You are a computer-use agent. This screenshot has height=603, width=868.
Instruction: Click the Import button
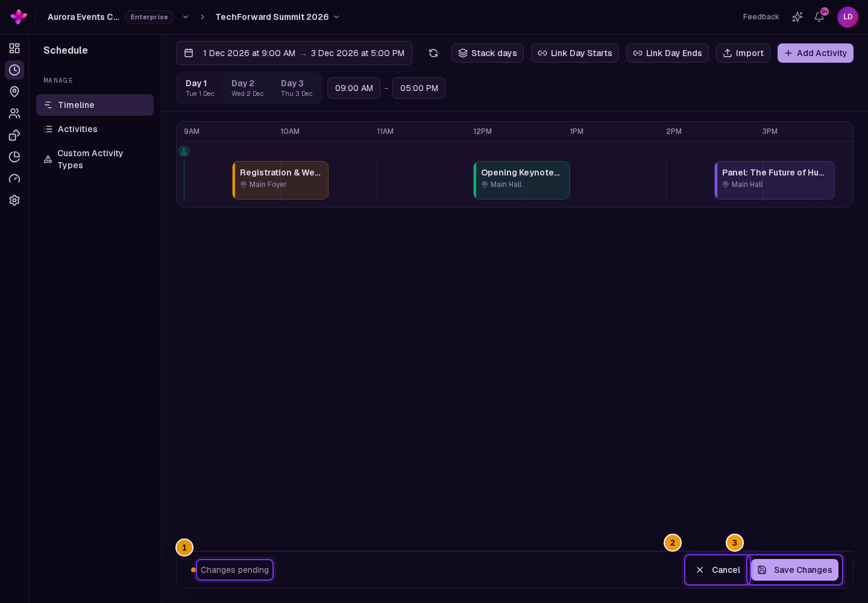pos(743,53)
